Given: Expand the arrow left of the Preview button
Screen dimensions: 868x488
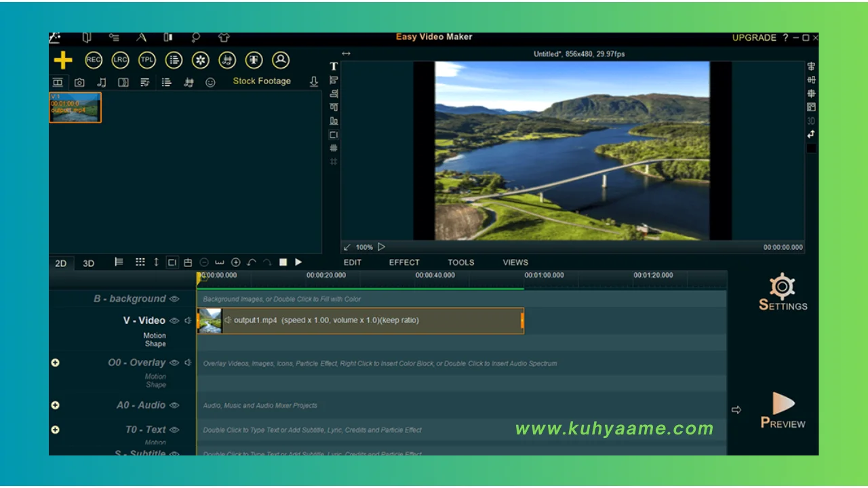Looking at the screenshot, I should pyautogui.click(x=736, y=410).
